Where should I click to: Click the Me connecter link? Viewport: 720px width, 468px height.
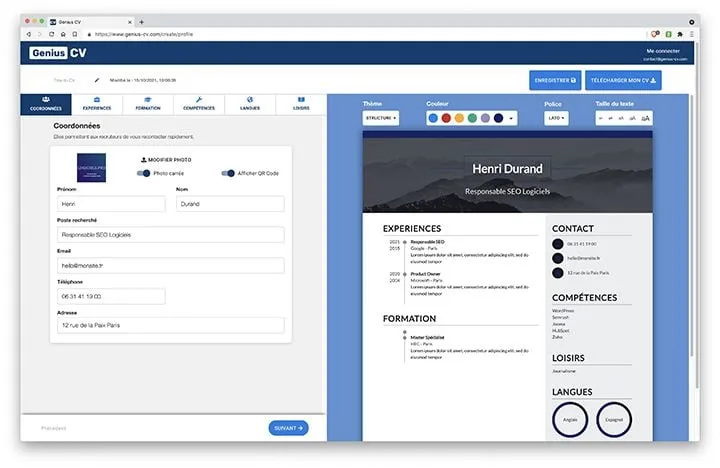(x=663, y=51)
